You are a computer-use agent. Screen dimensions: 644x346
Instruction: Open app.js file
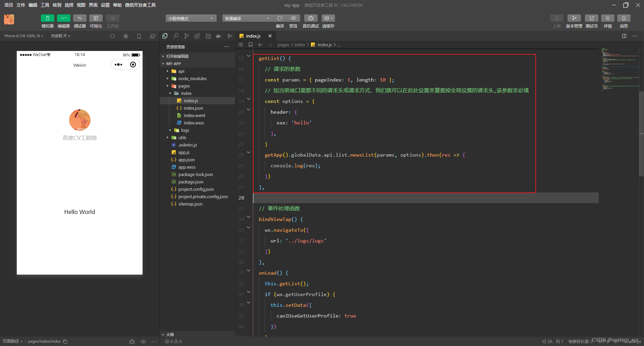198,152
